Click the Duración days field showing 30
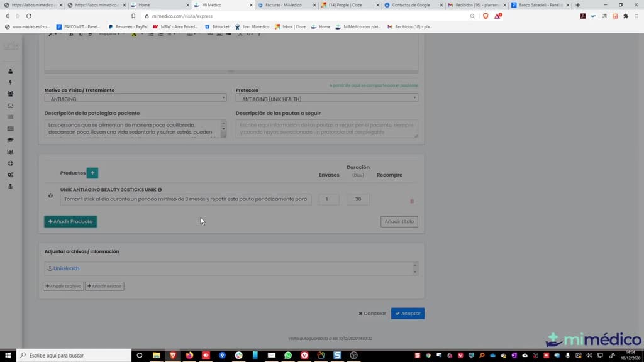 (358, 199)
